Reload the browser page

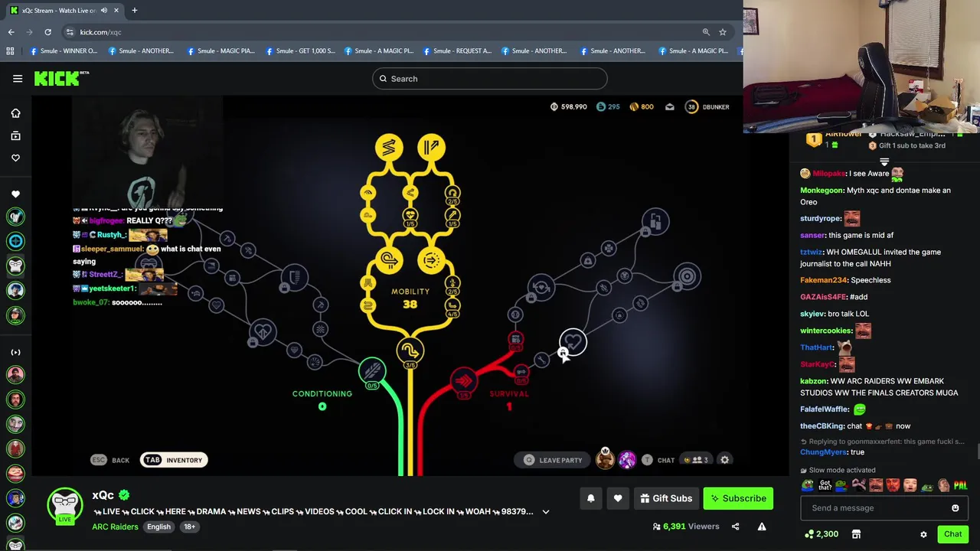click(x=47, y=32)
